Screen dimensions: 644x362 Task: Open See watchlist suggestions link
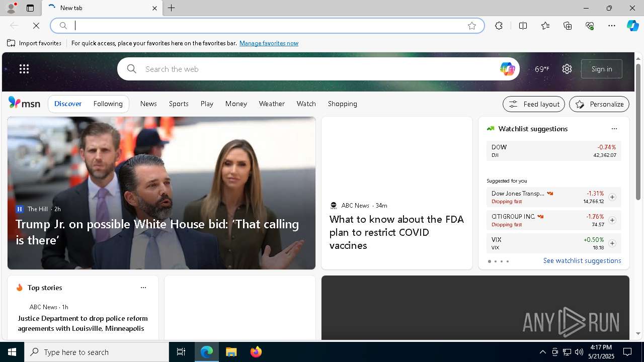(582, 260)
